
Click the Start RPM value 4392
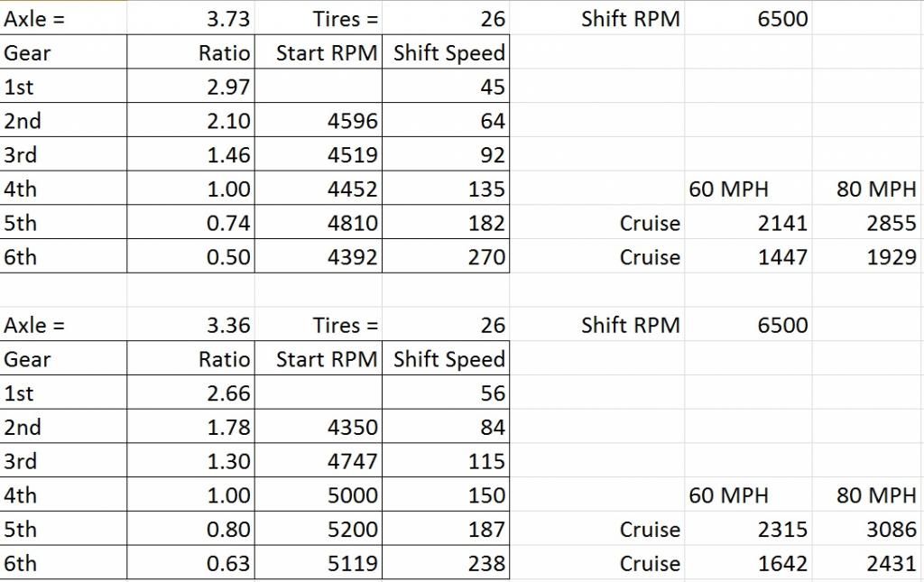point(354,257)
